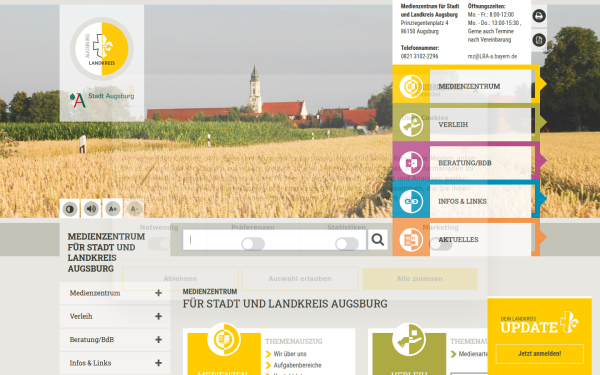Expand the Medienzentrum sidebar plus
Viewport: 600px width, 375px height.
[x=158, y=293]
